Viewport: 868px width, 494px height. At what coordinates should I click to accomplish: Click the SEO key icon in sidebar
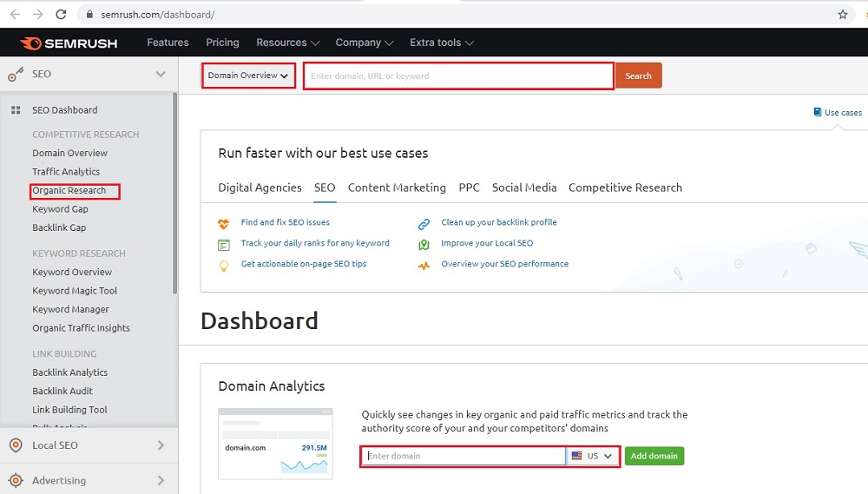point(16,74)
